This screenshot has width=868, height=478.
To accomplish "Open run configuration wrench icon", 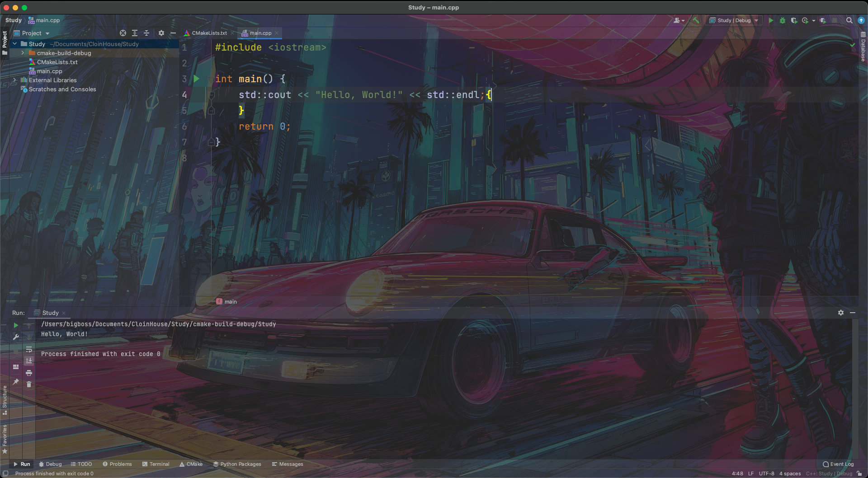I will [x=16, y=337].
